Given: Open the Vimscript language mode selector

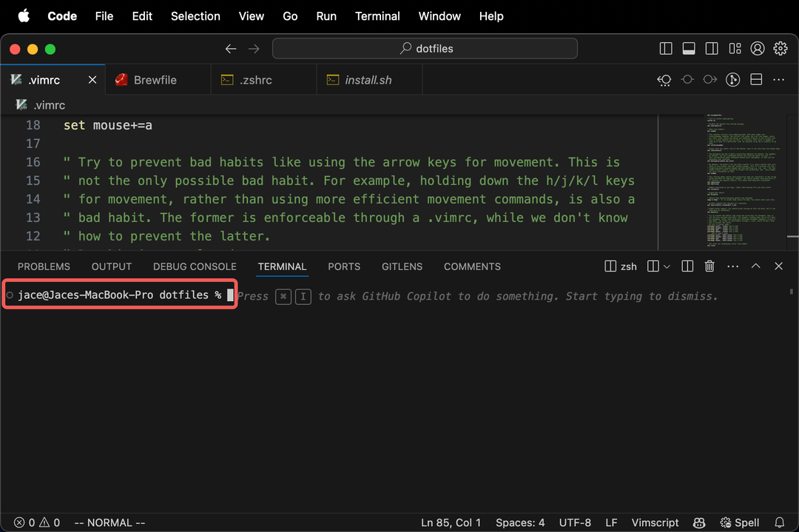Looking at the screenshot, I should tap(655, 522).
